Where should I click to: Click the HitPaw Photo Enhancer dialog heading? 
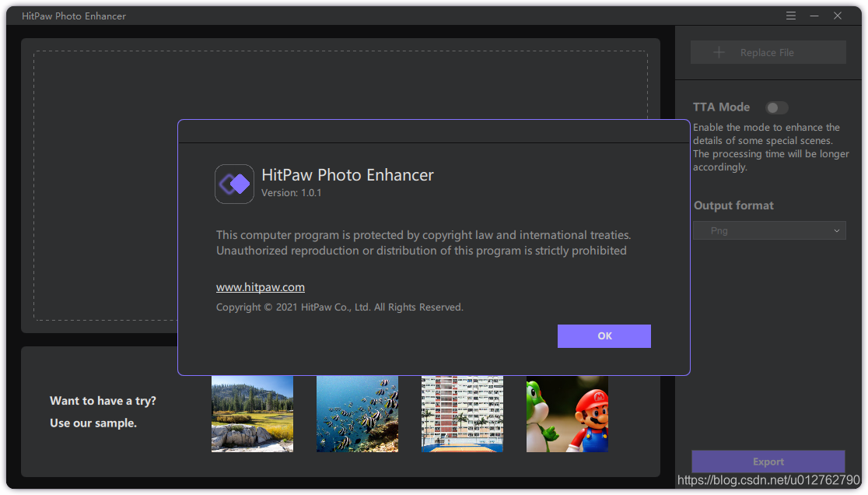point(348,175)
